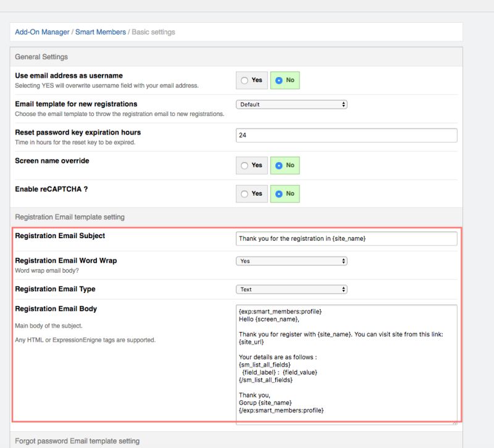The height and width of the screenshot is (448, 494).
Task: Select Yes for use email address as username
Action: point(251,80)
